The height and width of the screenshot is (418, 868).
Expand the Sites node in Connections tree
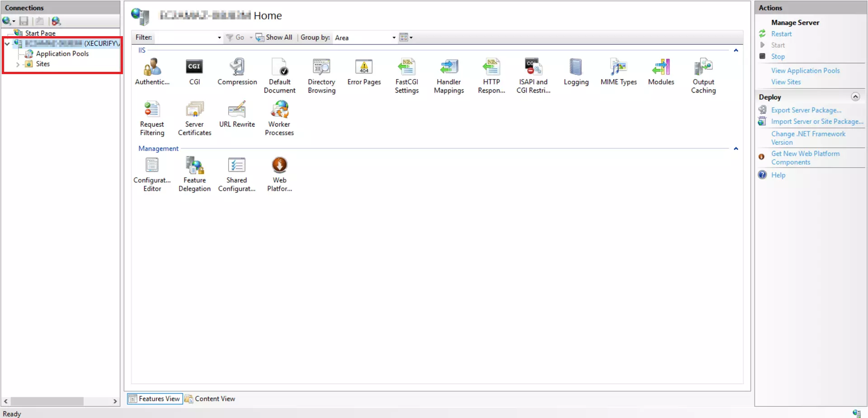(18, 64)
